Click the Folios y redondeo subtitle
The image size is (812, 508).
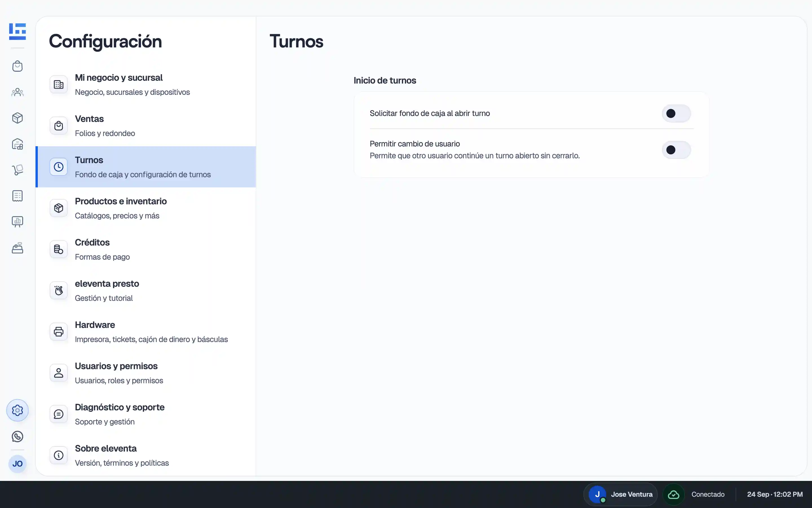[x=105, y=133]
